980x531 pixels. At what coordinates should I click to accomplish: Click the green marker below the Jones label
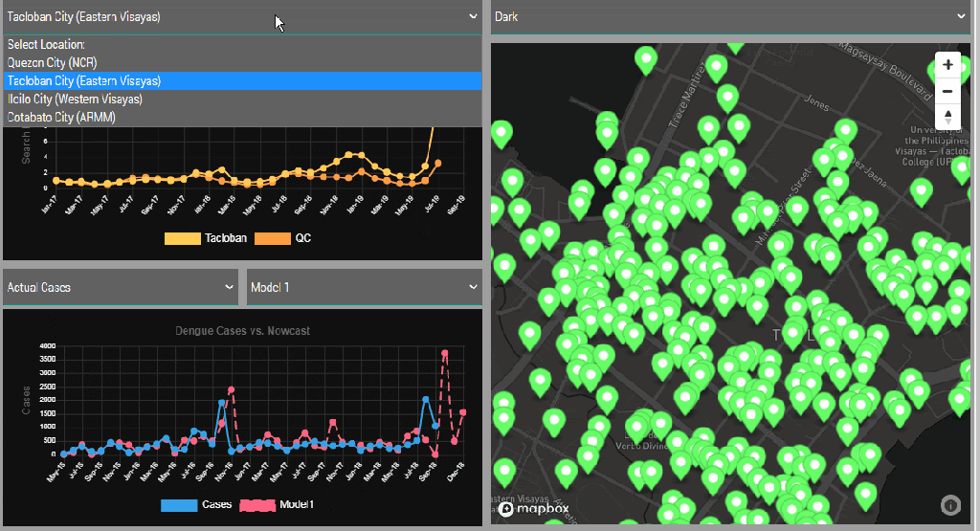point(844,129)
